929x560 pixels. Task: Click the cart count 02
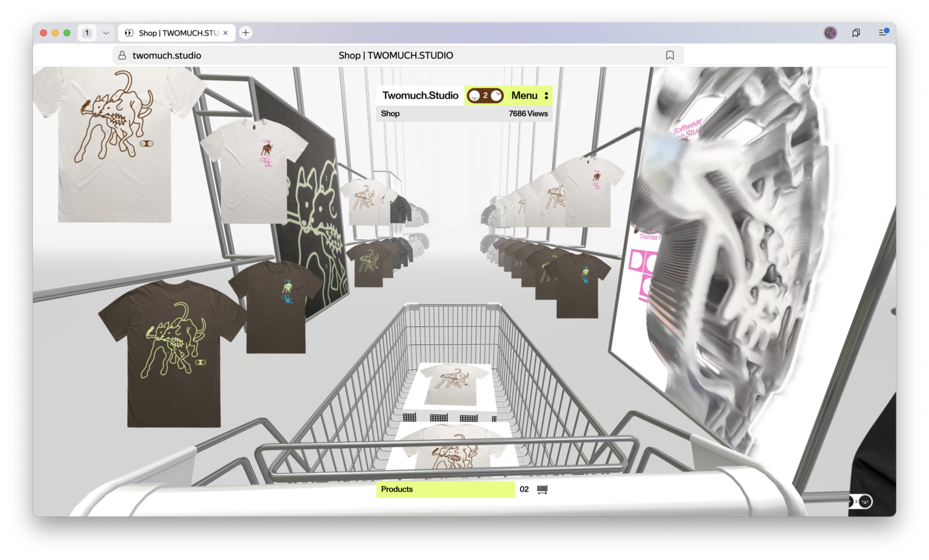point(524,490)
